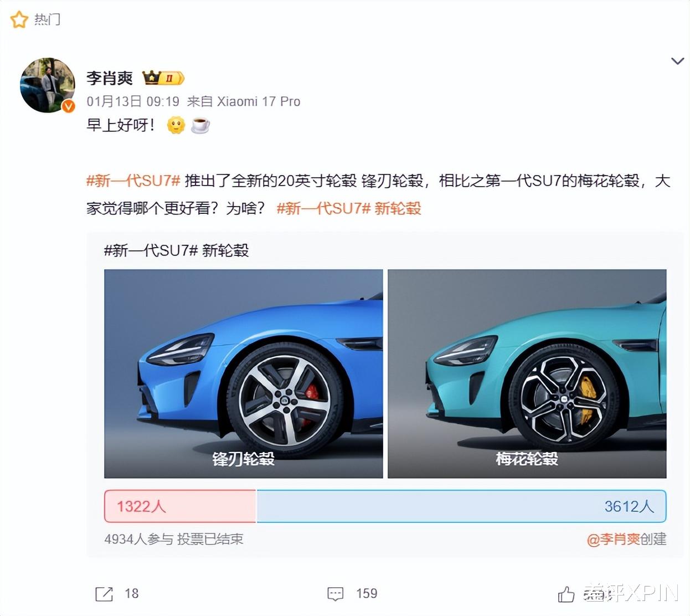Open the 梅花轮毂 teal car image
Viewport: 690px width, 616px height.
[527, 373]
